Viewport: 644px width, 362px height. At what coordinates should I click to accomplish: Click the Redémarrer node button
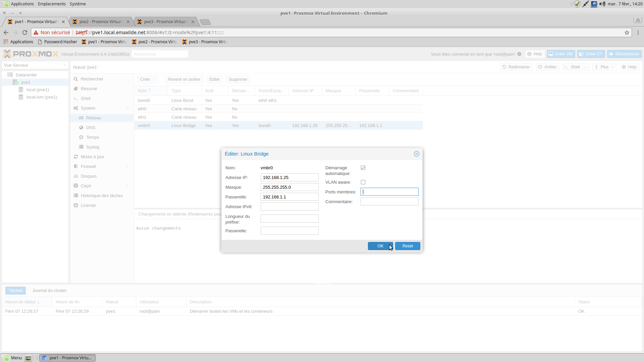coord(516,67)
